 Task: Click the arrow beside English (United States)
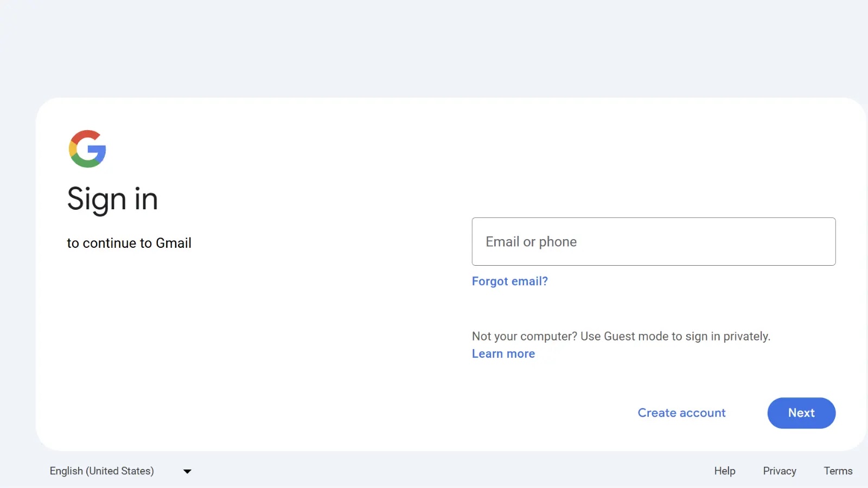(187, 471)
